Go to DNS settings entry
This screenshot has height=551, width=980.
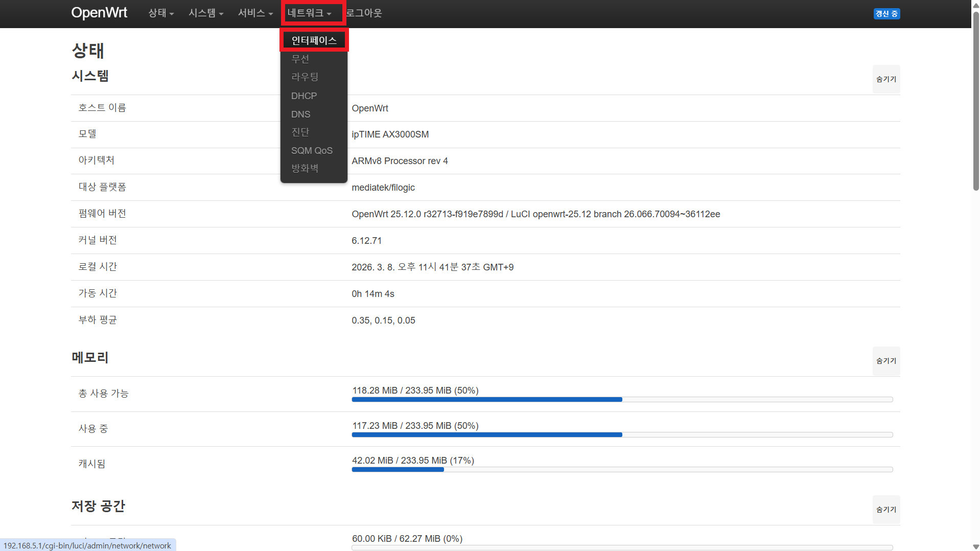click(301, 114)
